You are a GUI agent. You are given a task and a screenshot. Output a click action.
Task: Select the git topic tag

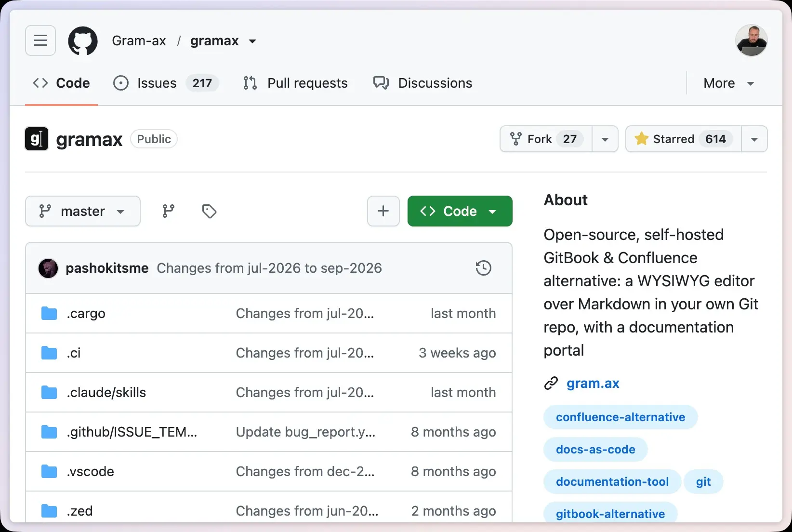click(x=703, y=481)
